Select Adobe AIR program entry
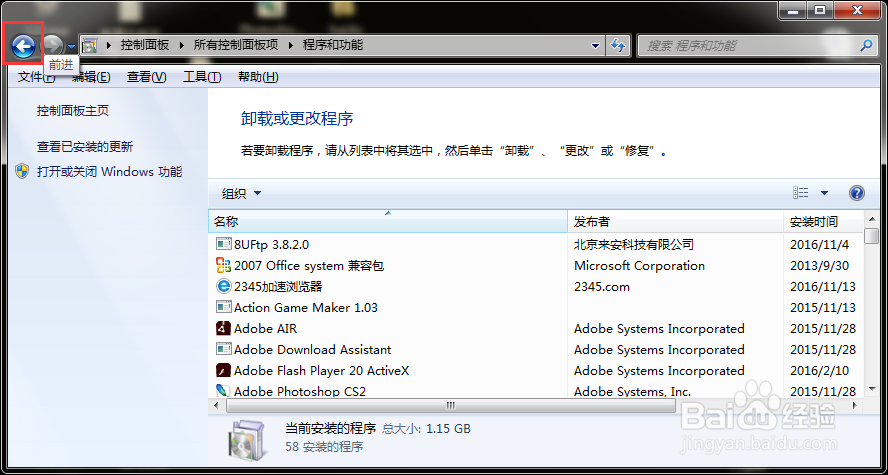Viewport: 888px width, 475px height. tap(265, 328)
